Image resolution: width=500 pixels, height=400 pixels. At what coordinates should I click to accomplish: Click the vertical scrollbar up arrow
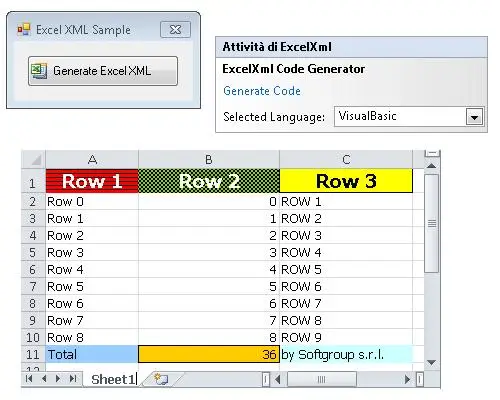click(432, 166)
